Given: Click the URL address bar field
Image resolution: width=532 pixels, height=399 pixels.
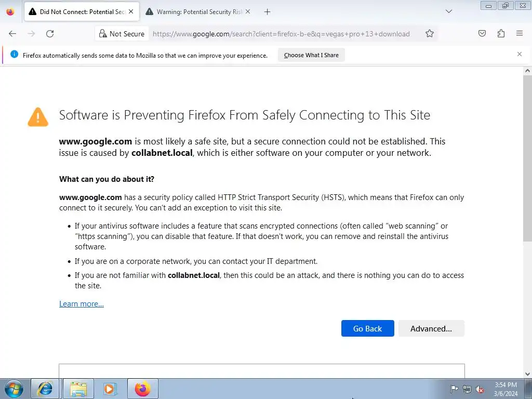Looking at the screenshot, I should (281, 34).
